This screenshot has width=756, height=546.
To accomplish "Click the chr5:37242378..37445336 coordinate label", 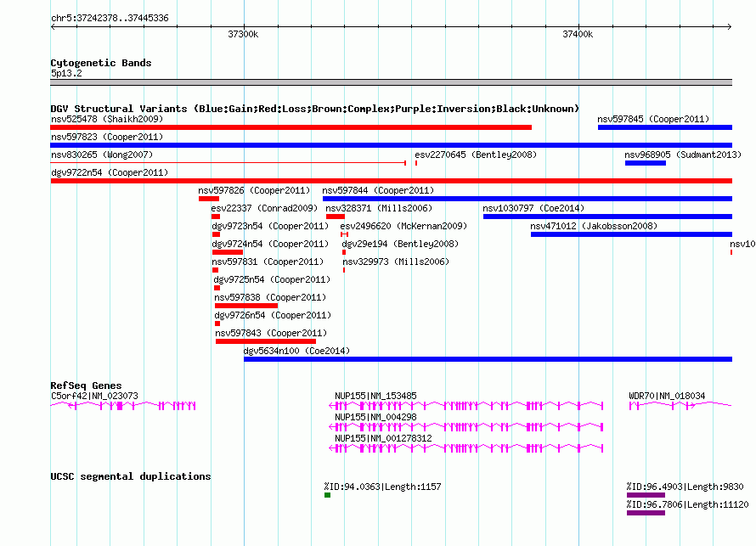I will point(110,18).
